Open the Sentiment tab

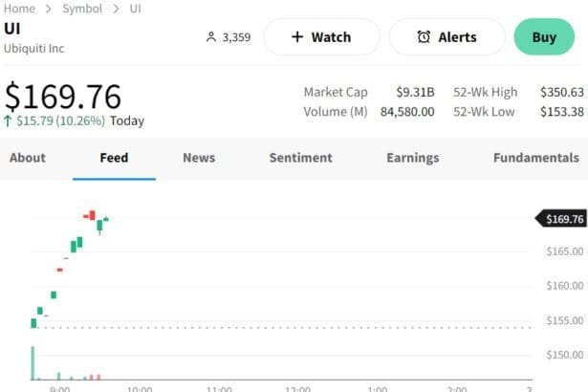300,158
